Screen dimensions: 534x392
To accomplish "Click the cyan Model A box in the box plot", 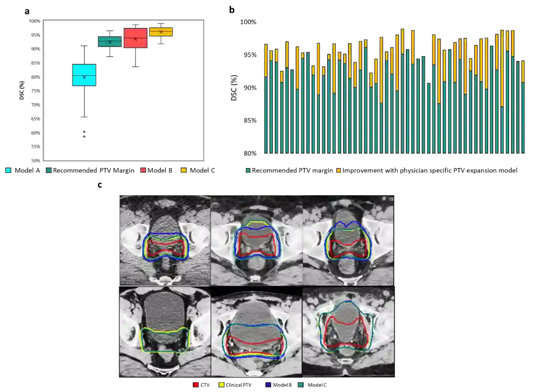I will (x=84, y=75).
